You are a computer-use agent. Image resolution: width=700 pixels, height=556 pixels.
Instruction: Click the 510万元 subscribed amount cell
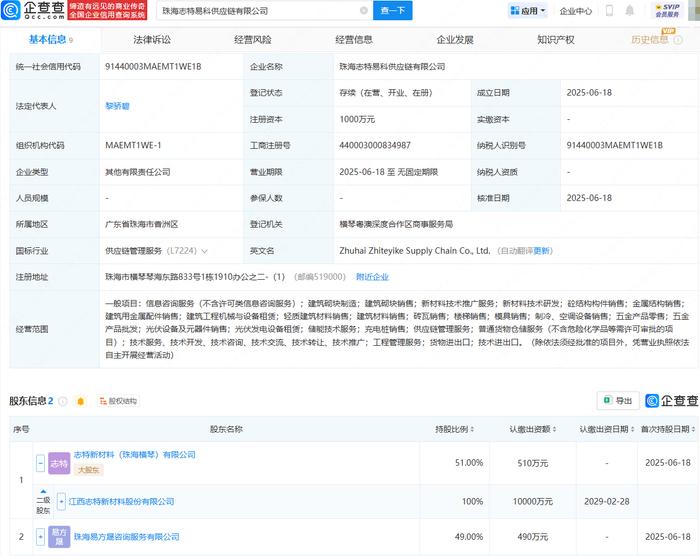(x=533, y=463)
